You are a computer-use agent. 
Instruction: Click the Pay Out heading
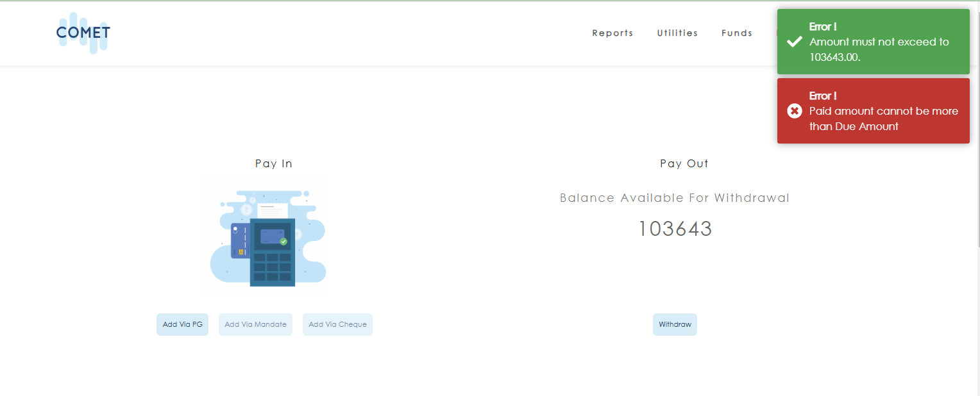click(x=684, y=163)
